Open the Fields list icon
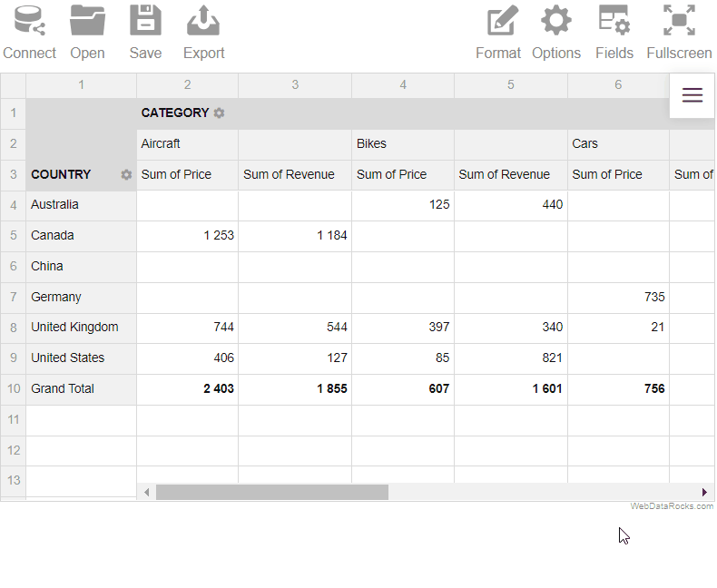This screenshot has height=588, width=717. [614, 22]
